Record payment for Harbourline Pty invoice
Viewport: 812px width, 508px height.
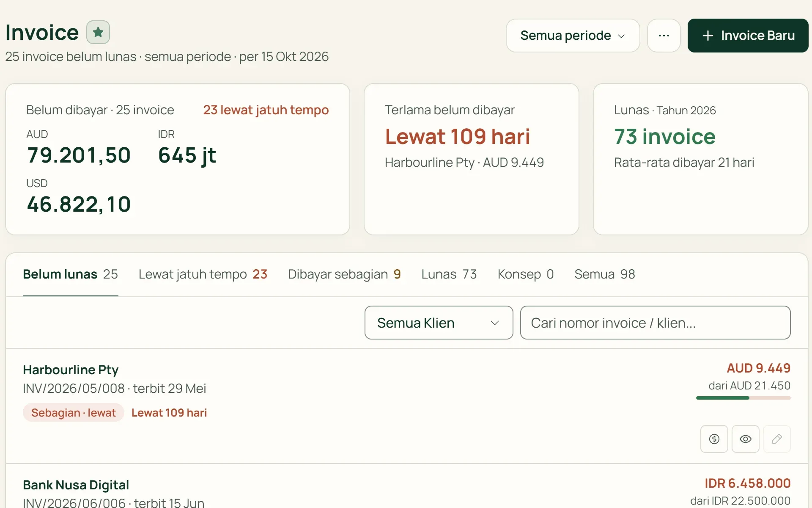[x=714, y=439]
